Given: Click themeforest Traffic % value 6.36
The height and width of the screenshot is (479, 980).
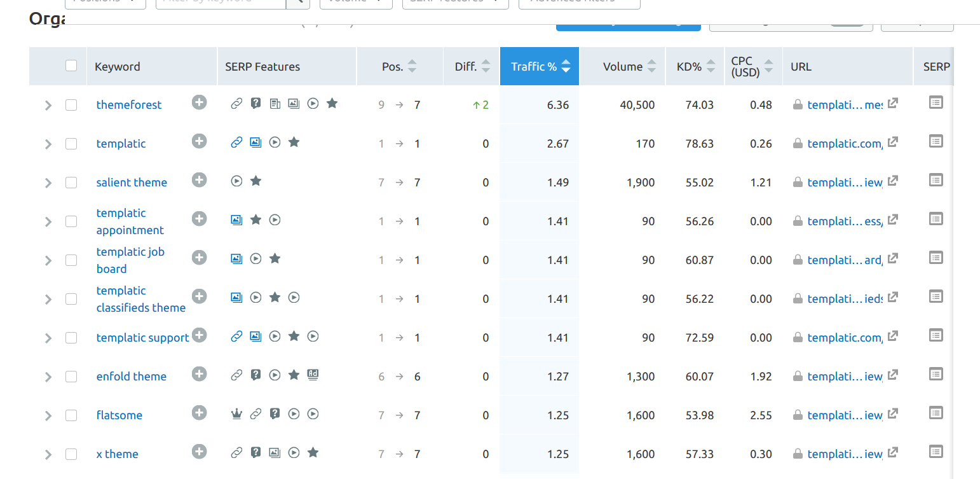Looking at the screenshot, I should pyautogui.click(x=558, y=105).
